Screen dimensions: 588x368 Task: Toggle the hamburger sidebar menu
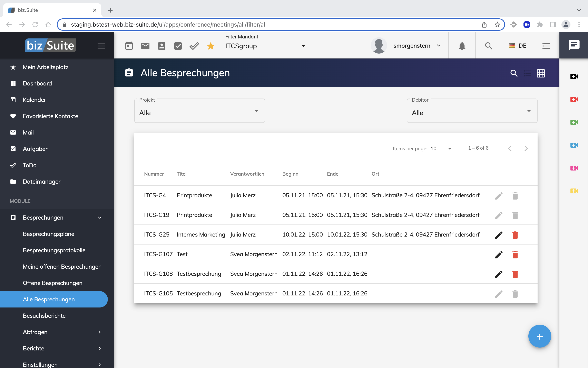101,46
